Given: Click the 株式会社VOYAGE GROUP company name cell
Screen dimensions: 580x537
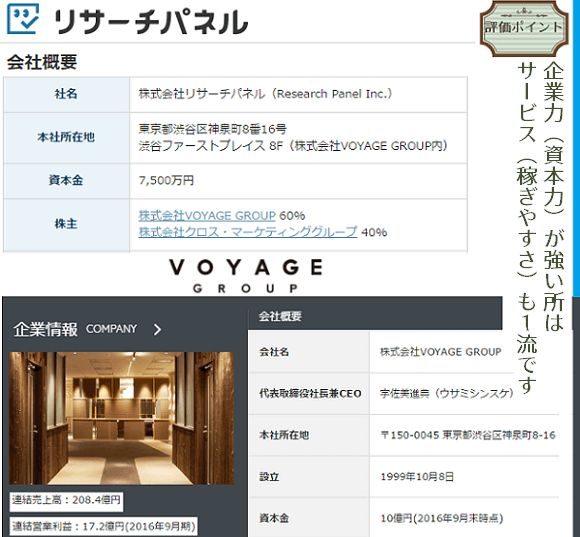Looking at the screenshot, I should point(441,352).
